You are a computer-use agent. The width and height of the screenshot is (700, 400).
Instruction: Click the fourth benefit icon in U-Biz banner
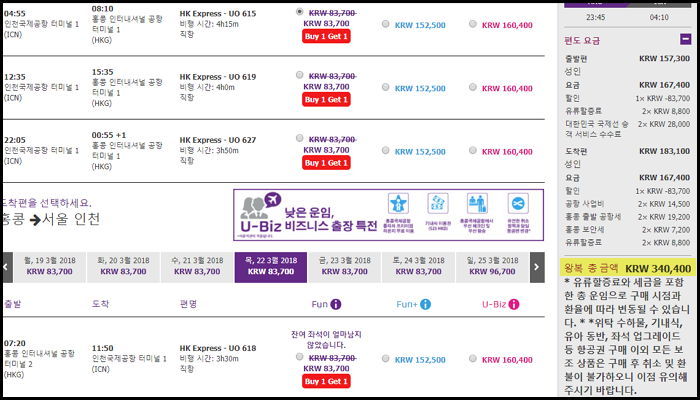518,203
